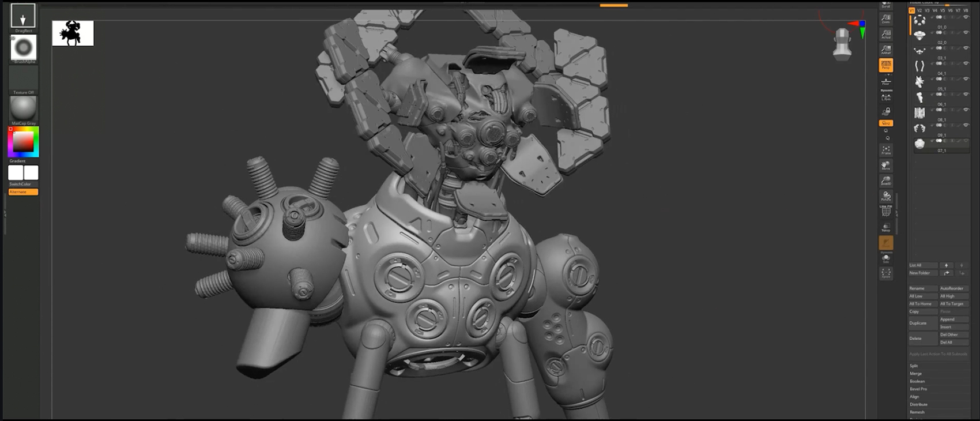
Task: Select subtool 08_1 thumbnail
Action: pos(919,113)
